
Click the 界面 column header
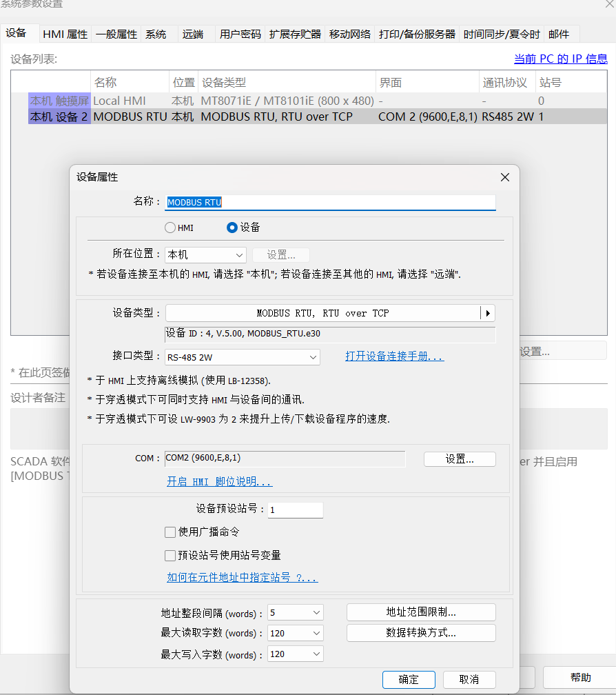pyautogui.click(x=427, y=83)
